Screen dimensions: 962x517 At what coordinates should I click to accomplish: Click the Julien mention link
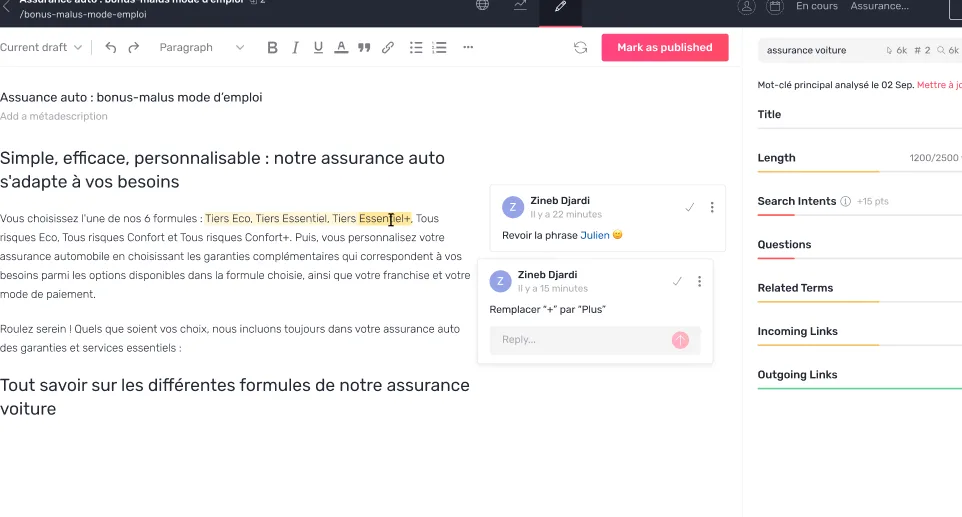[x=595, y=235]
